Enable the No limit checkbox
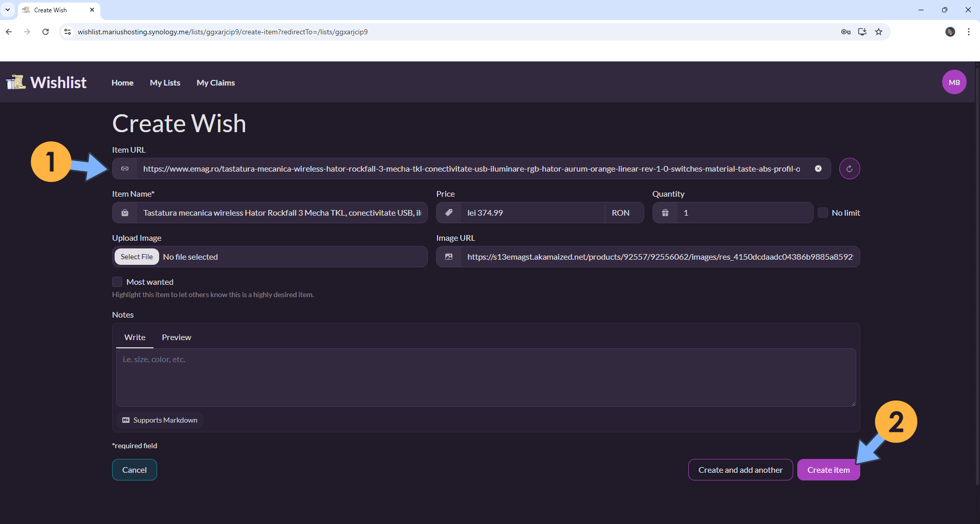This screenshot has height=524, width=980. tap(823, 213)
